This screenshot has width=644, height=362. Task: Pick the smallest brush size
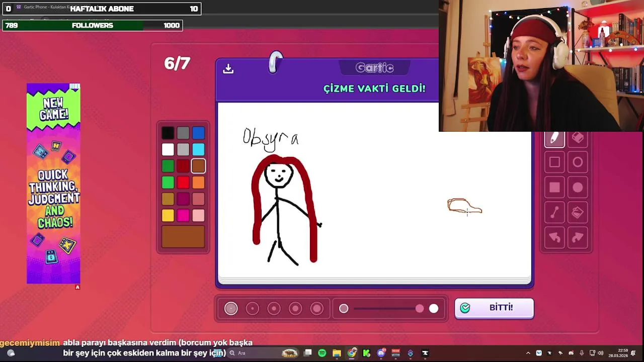tap(231, 308)
